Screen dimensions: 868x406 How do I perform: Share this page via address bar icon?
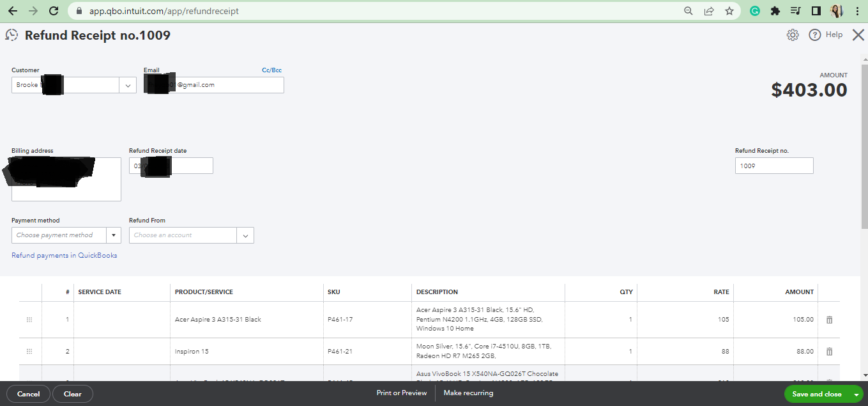pyautogui.click(x=709, y=11)
